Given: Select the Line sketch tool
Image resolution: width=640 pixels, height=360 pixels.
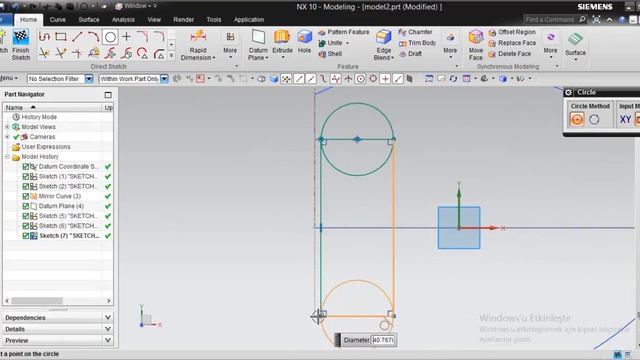Looking at the screenshot, I should (x=77, y=37).
